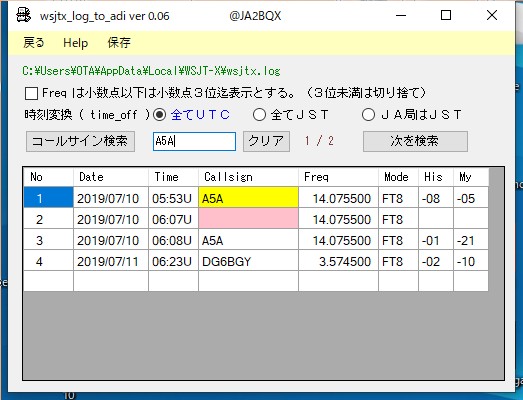Select the pink empty callsign cell in row 2

pos(248,219)
